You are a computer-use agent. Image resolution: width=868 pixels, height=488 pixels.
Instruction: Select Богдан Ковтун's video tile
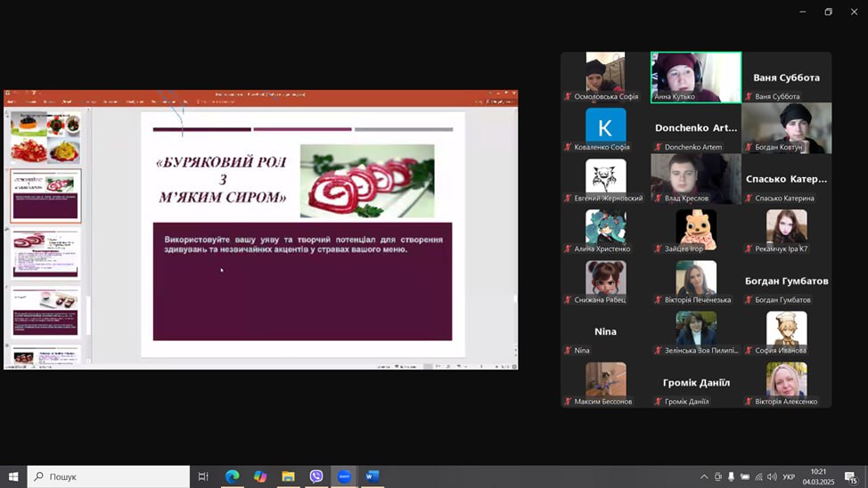tap(786, 126)
